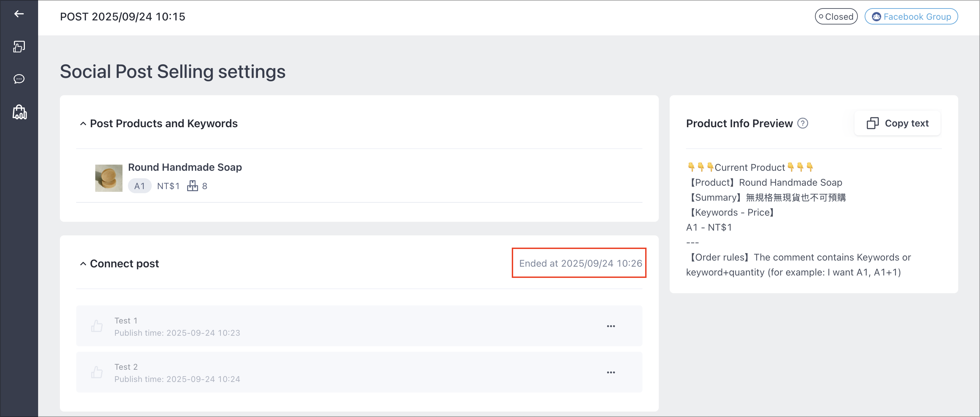Click the thumbs-up icon on Test 2
The width and height of the screenshot is (980, 417).
(97, 372)
